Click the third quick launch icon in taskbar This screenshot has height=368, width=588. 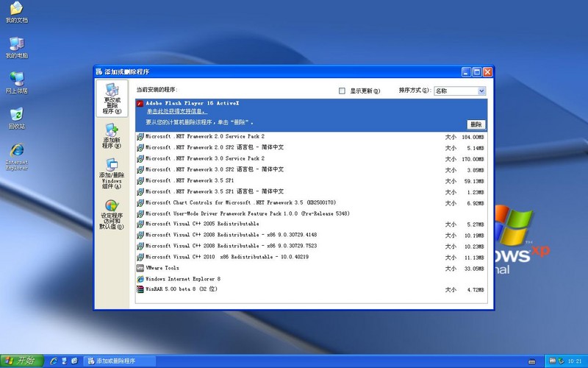(x=74, y=361)
